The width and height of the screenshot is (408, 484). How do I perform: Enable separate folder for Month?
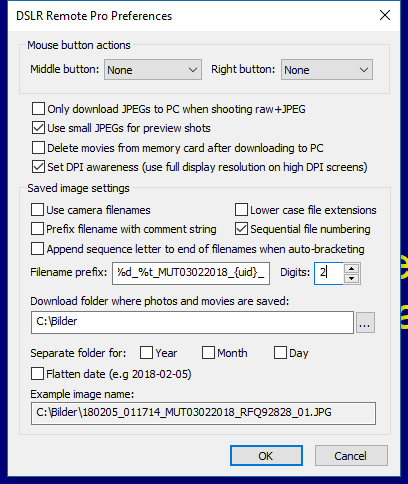pos(208,353)
